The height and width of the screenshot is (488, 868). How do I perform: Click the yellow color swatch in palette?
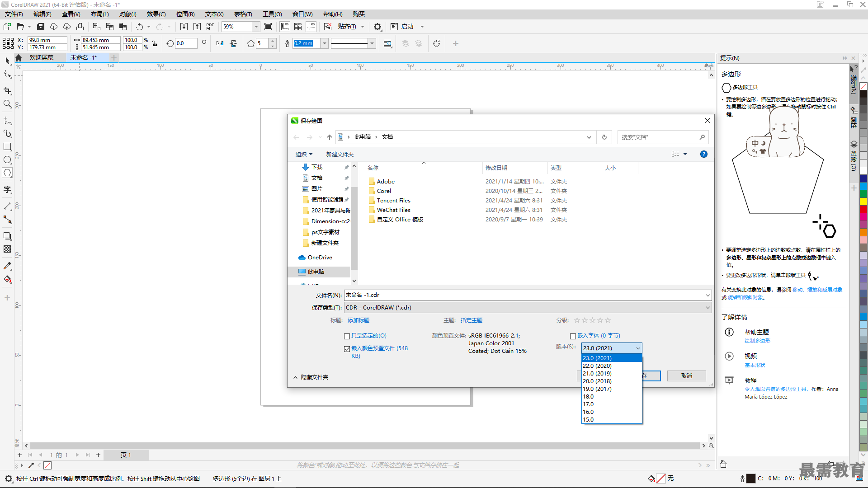coord(863,202)
